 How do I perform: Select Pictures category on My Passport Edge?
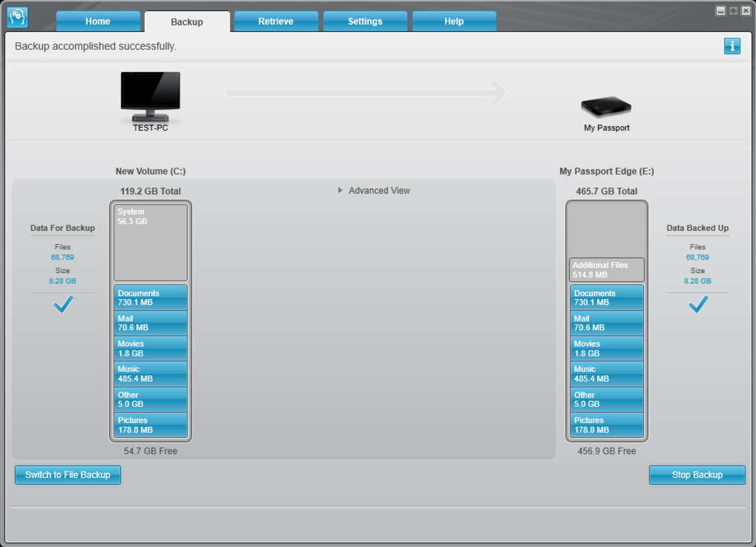click(x=607, y=425)
